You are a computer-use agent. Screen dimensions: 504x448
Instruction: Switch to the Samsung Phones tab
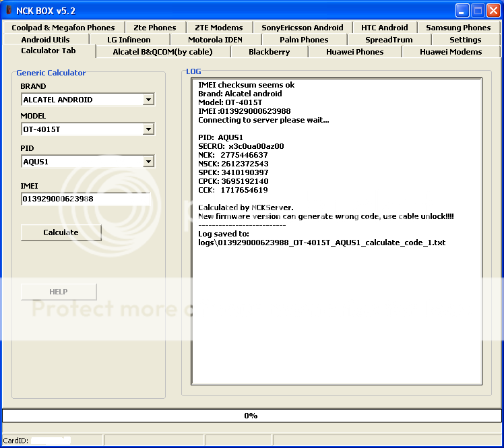click(458, 28)
